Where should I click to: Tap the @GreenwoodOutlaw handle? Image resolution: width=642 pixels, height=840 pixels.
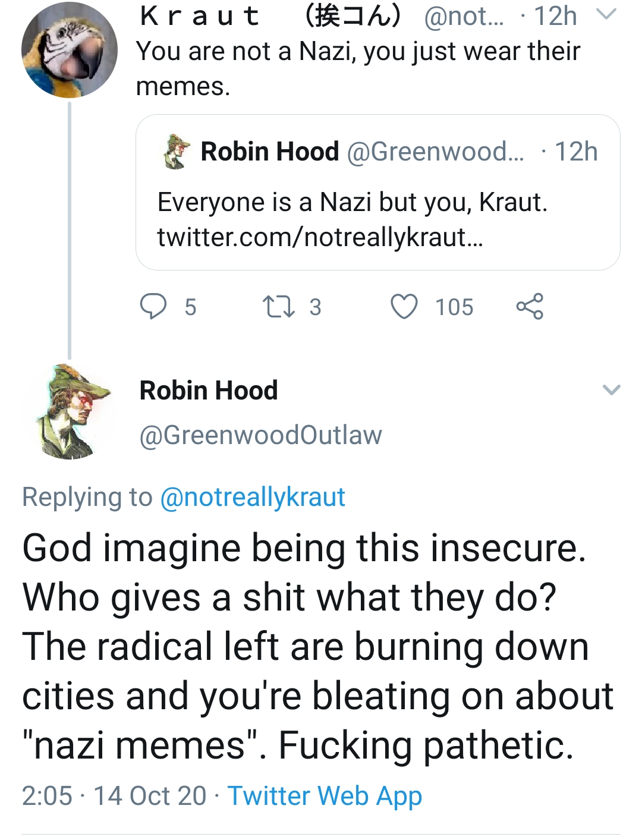260,435
